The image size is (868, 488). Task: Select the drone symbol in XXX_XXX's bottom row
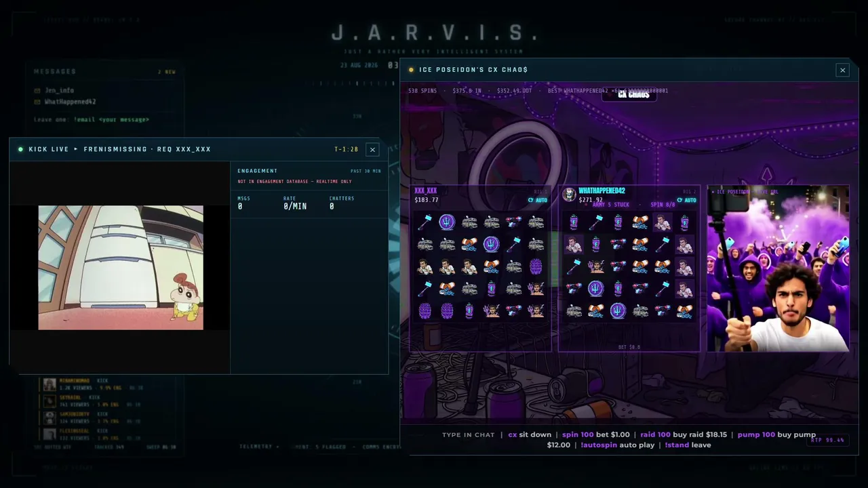[x=513, y=311]
